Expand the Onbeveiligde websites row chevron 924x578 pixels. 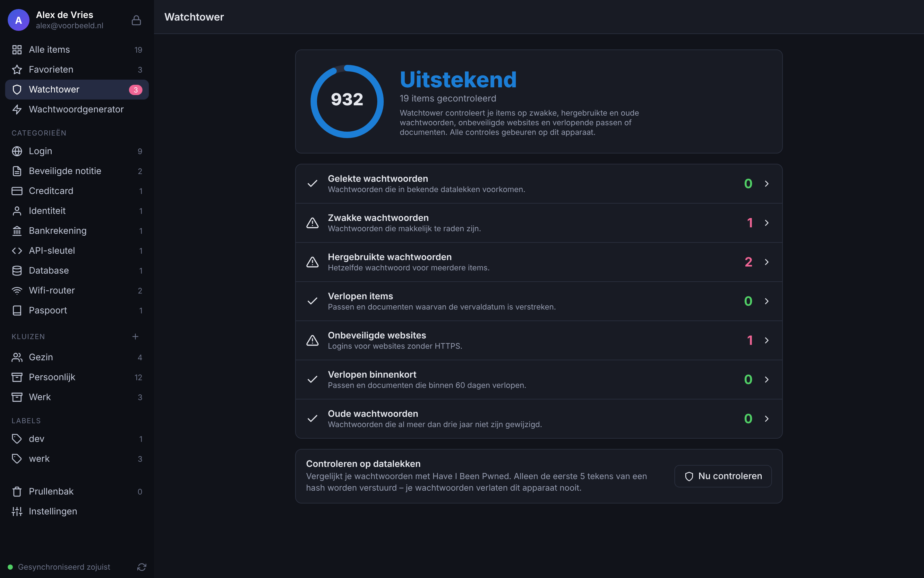(767, 341)
